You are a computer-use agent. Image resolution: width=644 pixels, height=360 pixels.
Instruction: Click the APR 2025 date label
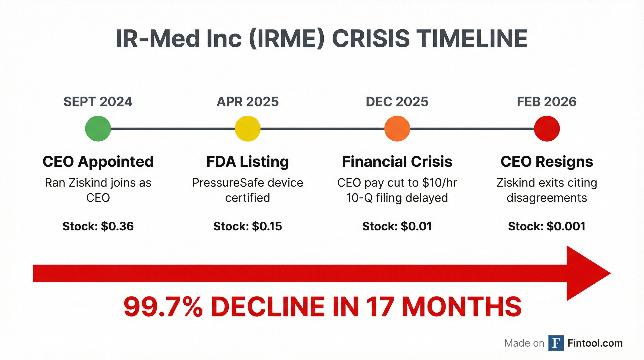coord(248,102)
